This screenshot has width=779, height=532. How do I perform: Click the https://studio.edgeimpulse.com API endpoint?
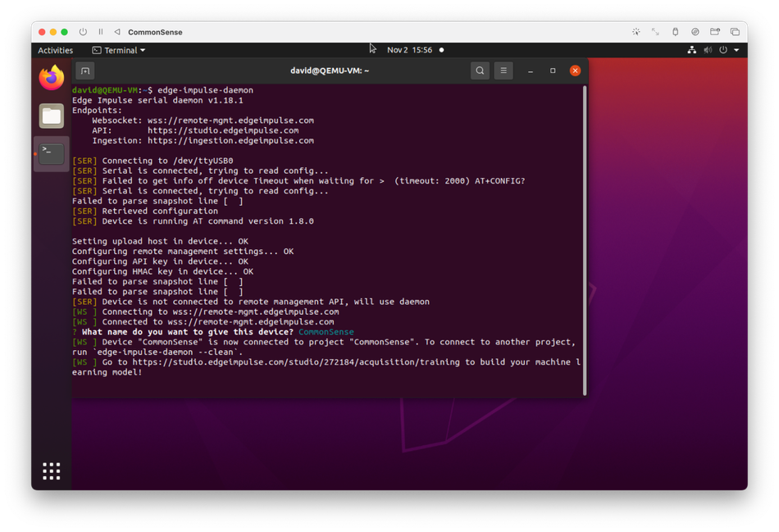coord(223,130)
